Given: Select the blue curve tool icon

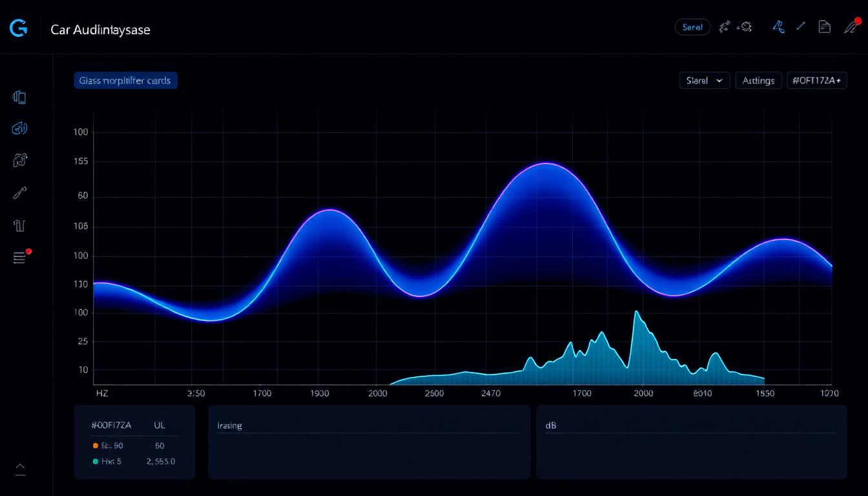Looking at the screenshot, I should [x=779, y=26].
